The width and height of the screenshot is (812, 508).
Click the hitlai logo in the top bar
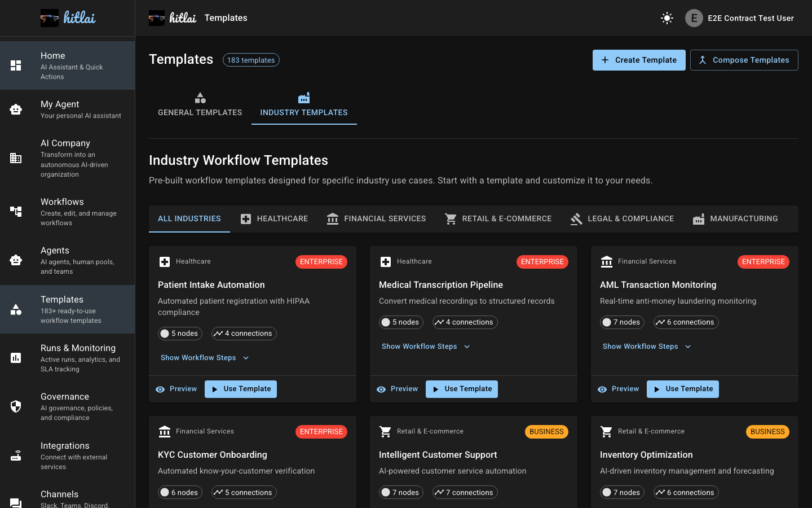point(172,17)
